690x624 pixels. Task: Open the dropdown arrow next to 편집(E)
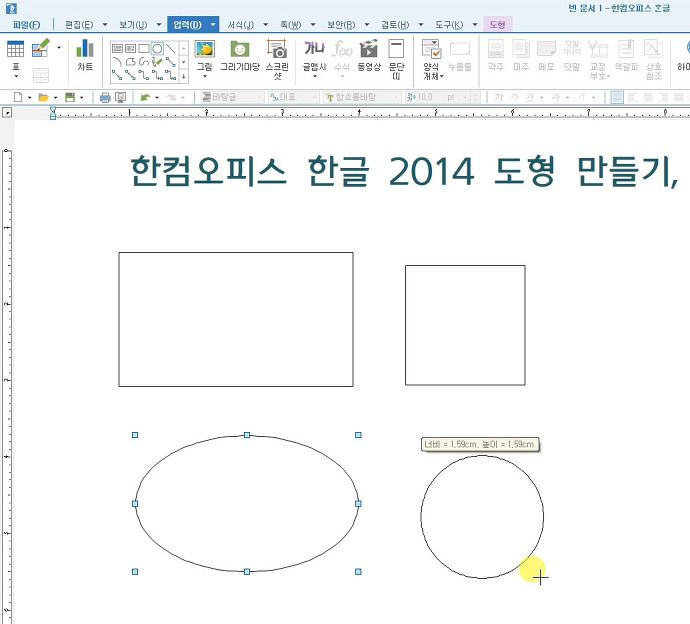pos(105,25)
